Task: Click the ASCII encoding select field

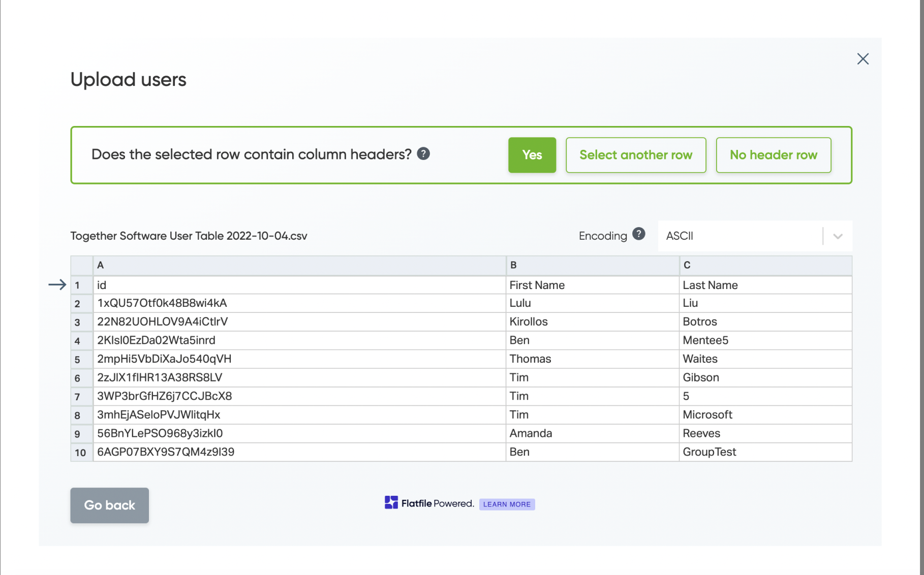Action: click(x=755, y=236)
